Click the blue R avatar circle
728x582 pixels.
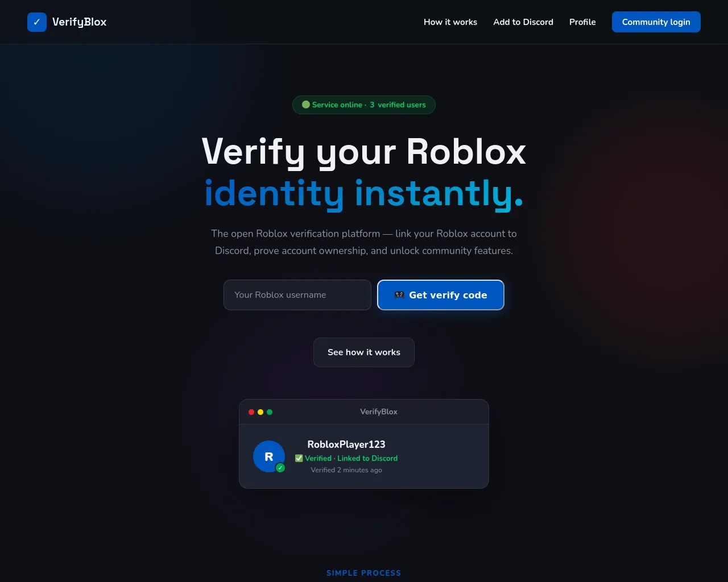click(269, 456)
